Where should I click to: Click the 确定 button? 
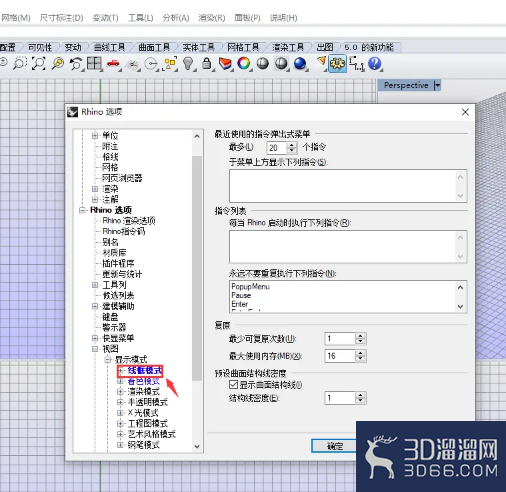334,446
